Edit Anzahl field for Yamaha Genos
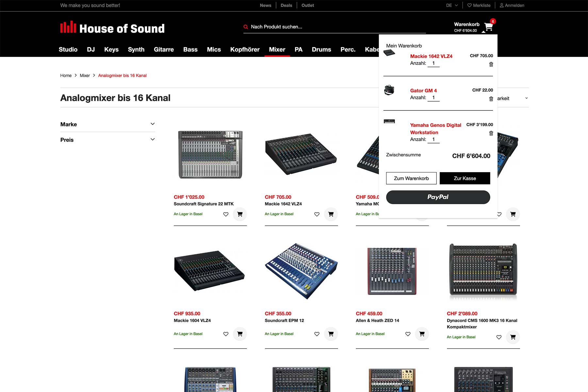Image resolution: width=588 pixels, height=392 pixels. point(433,139)
